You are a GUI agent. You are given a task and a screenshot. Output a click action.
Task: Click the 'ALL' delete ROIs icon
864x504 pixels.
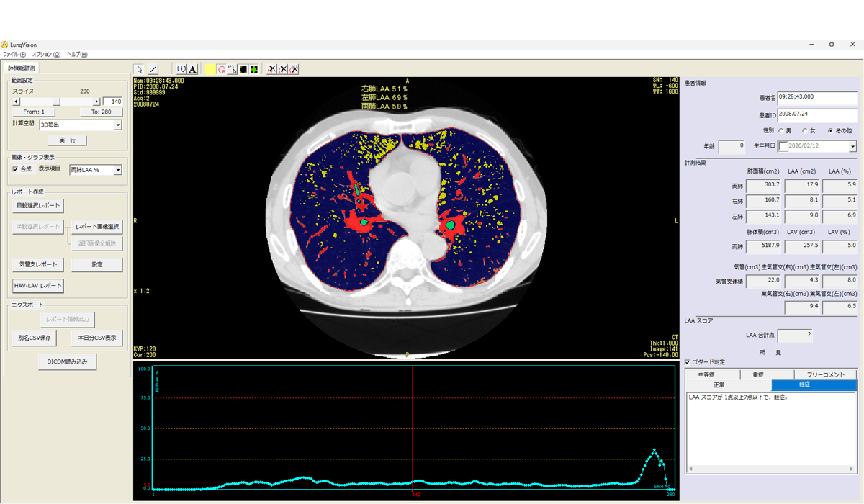(294, 69)
